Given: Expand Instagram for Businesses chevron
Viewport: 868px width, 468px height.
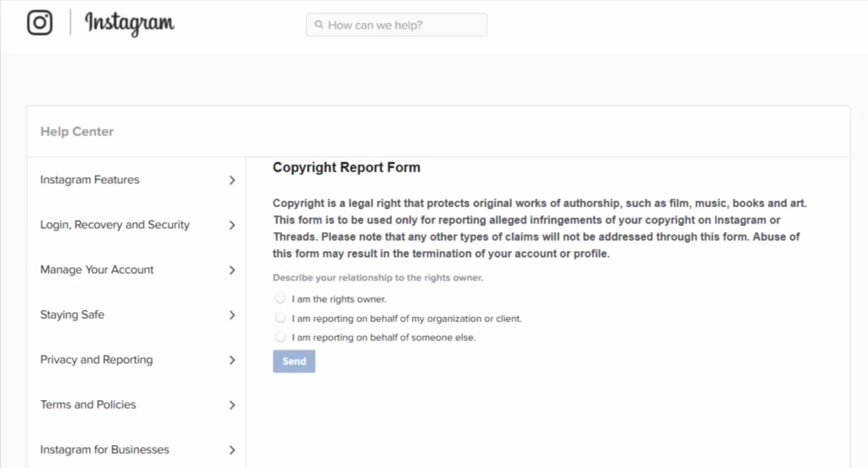Looking at the screenshot, I should pos(232,449).
